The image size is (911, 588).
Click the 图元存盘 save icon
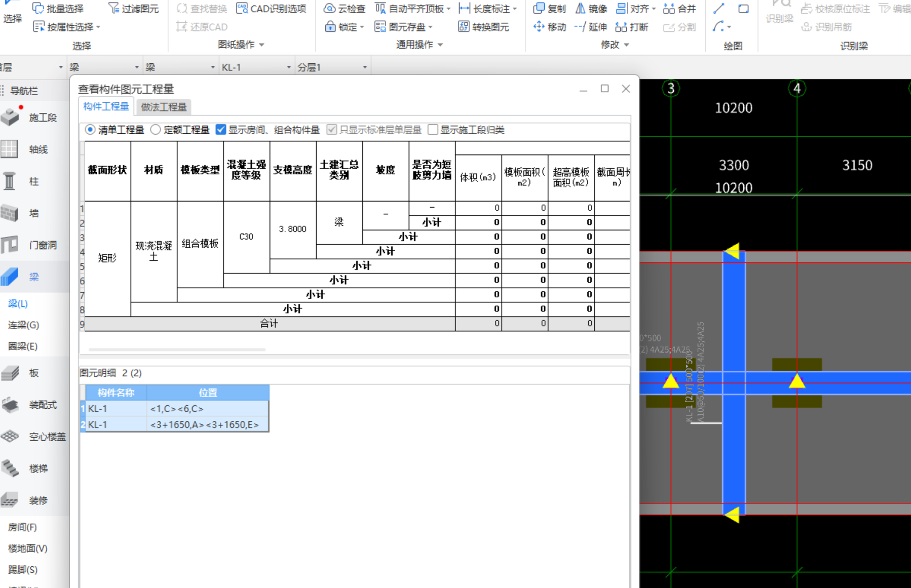380,27
